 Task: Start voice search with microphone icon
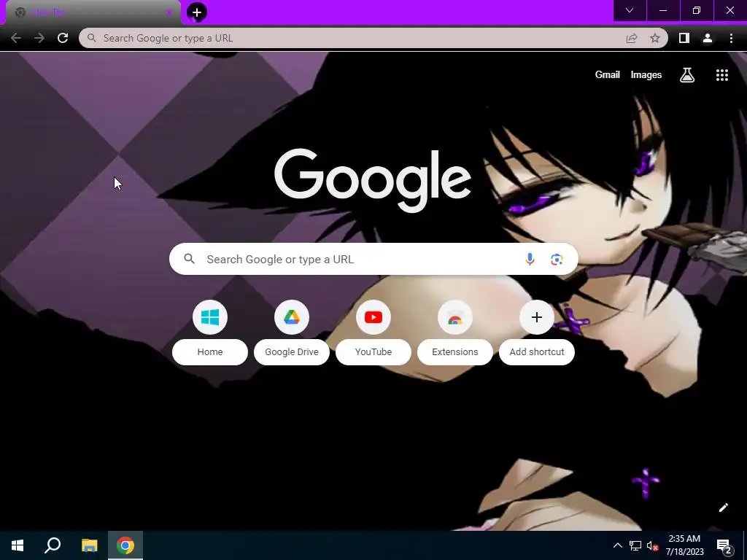530,259
